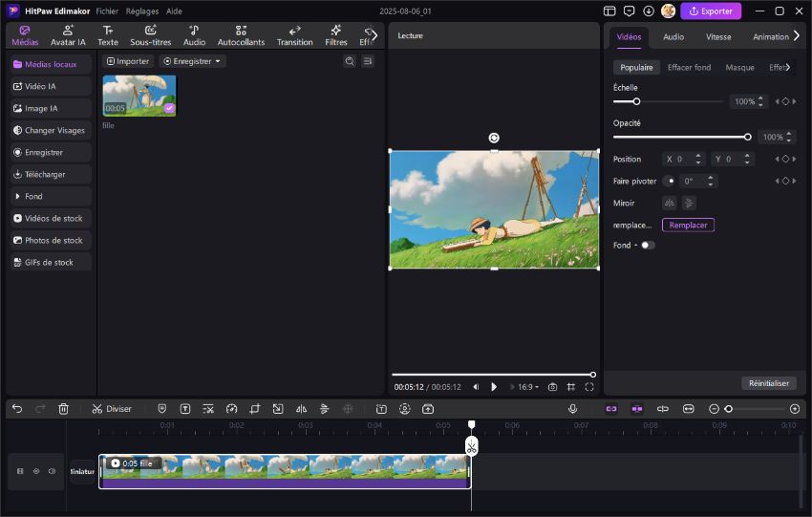This screenshot has width=812, height=517.
Task: Select the Effacer fond sub-tab
Action: 689,67
